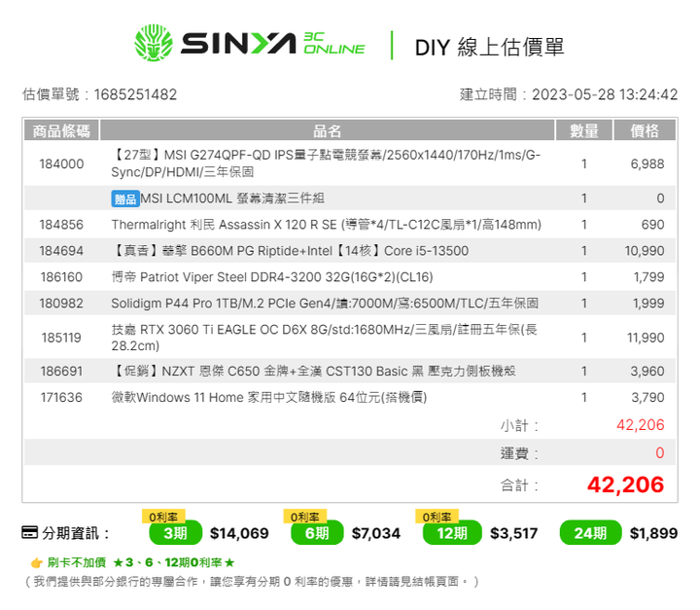Click the 運費 shipping value 0
The height and width of the screenshot is (610, 700).
pyautogui.click(x=660, y=452)
